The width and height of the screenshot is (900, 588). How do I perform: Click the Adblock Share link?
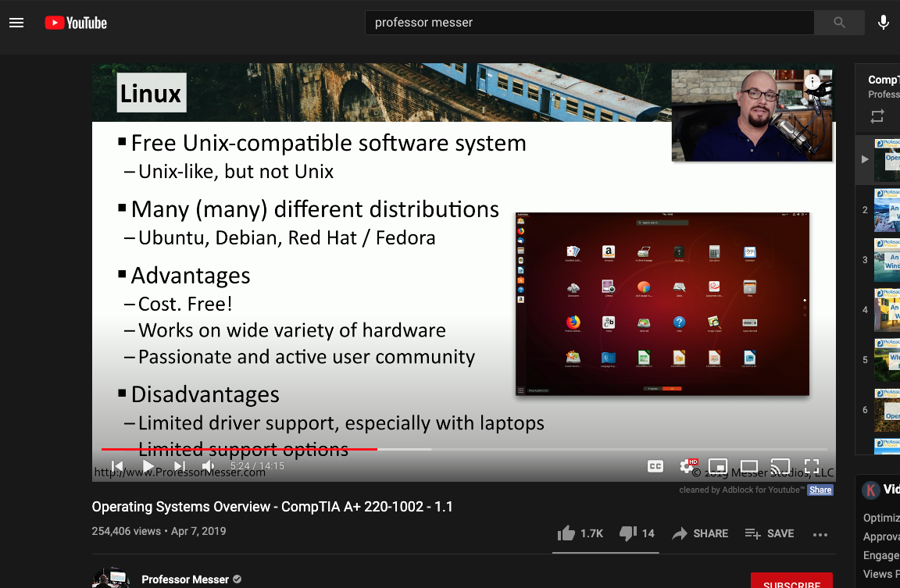pyautogui.click(x=820, y=490)
